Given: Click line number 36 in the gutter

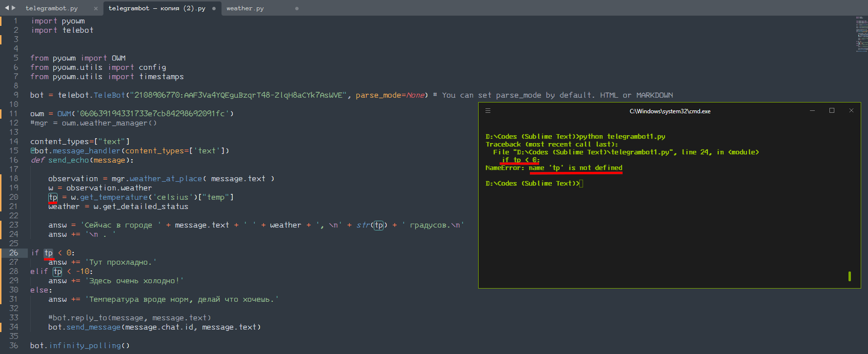Looking at the screenshot, I should point(14,346).
